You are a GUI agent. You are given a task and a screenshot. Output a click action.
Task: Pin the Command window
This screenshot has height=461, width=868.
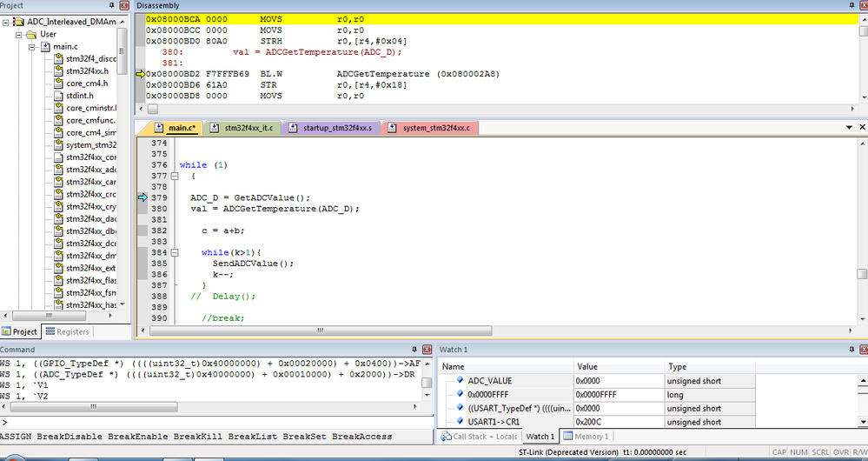coord(414,350)
